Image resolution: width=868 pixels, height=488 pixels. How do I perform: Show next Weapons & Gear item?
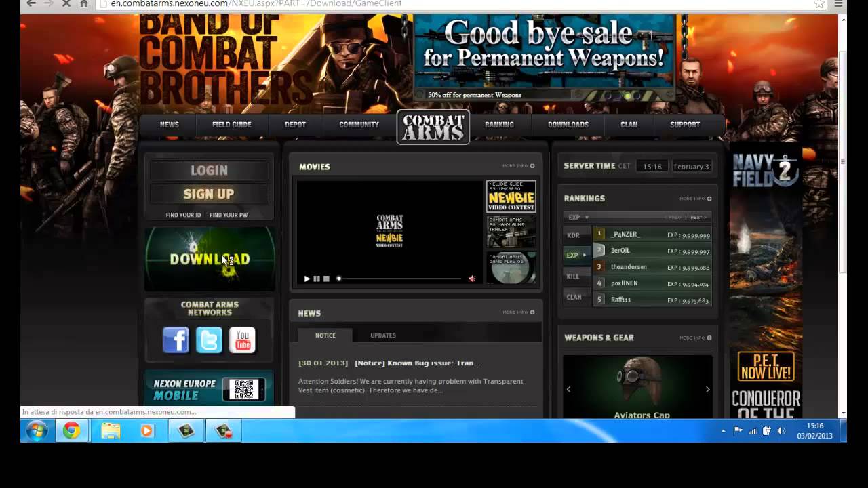click(707, 389)
